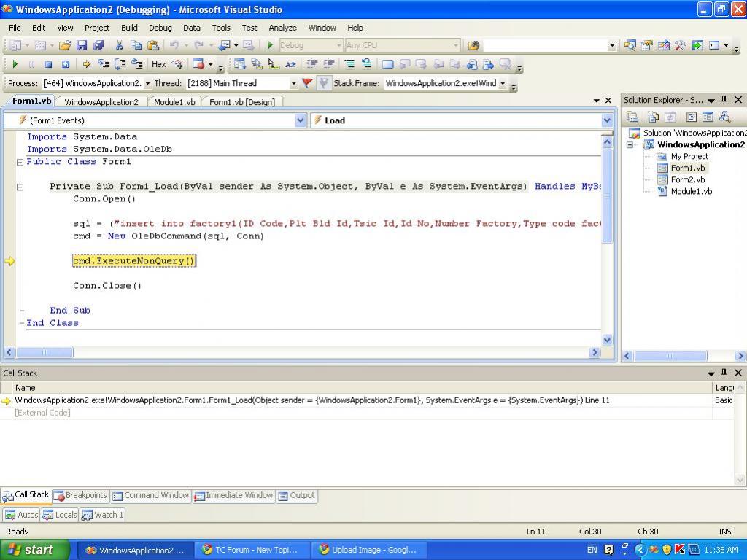Pin the Solution Explorer panel
Image resolution: width=747 pixels, height=560 pixels.
coord(724,100)
